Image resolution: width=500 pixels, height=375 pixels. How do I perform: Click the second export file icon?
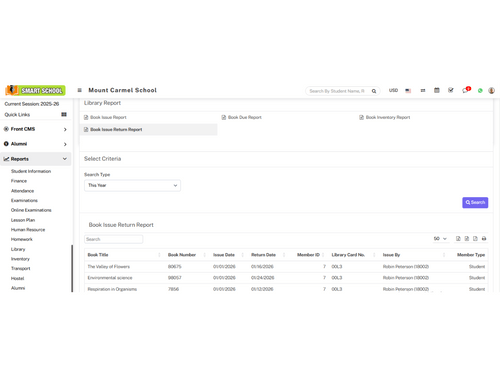click(x=467, y=239)
